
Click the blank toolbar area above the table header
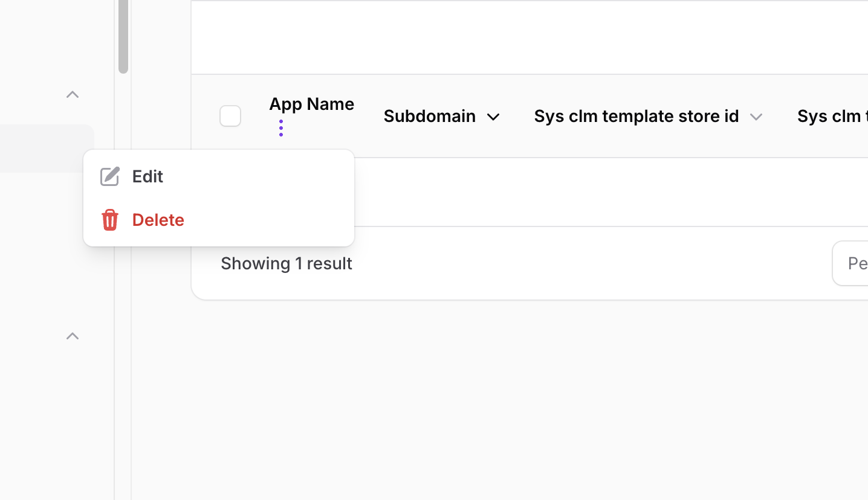coord(530,37)
